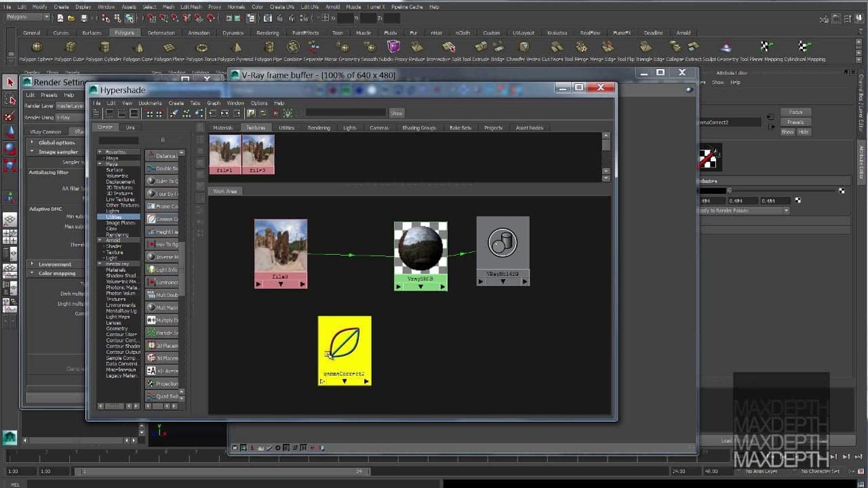Screen dimensions: 868x488
Task: Expand the Environment section in Render Settings
Action: (32, 264)
